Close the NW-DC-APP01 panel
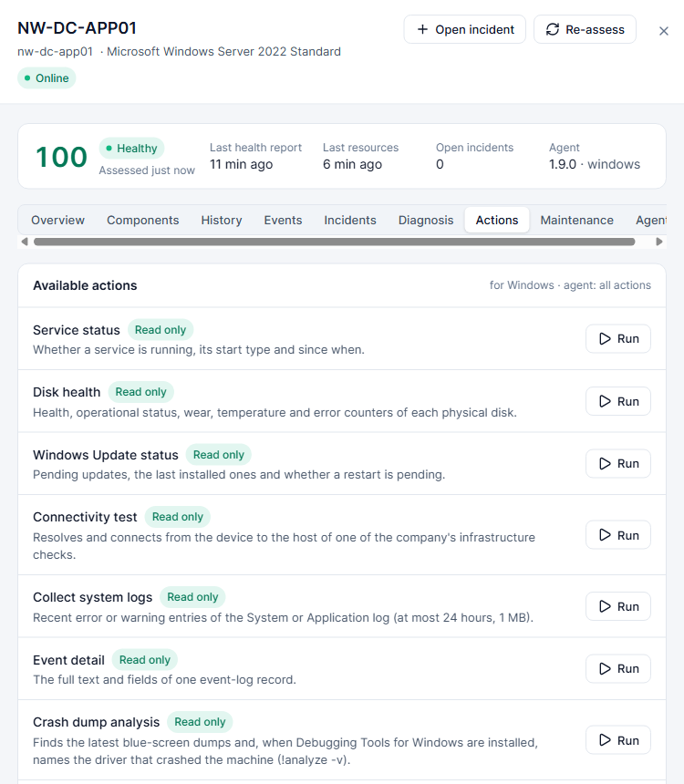Screen dimensions: 684x784 [x=664, y=31]
